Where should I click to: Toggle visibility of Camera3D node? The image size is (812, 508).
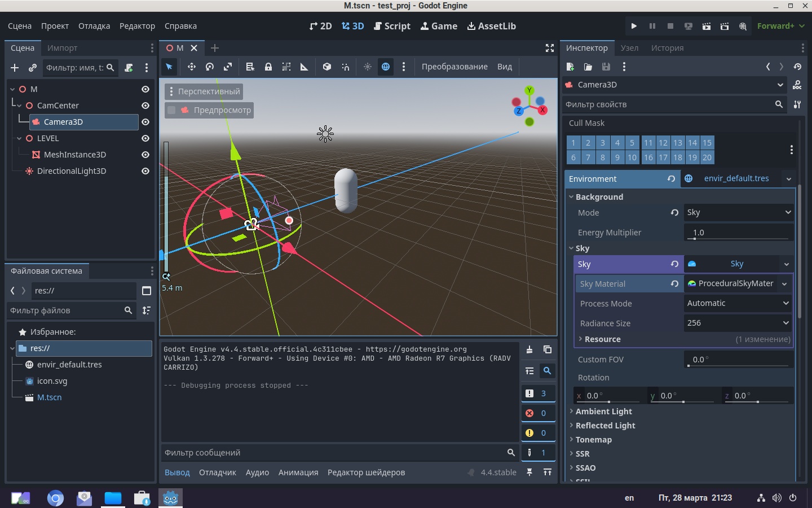(145, 122)
